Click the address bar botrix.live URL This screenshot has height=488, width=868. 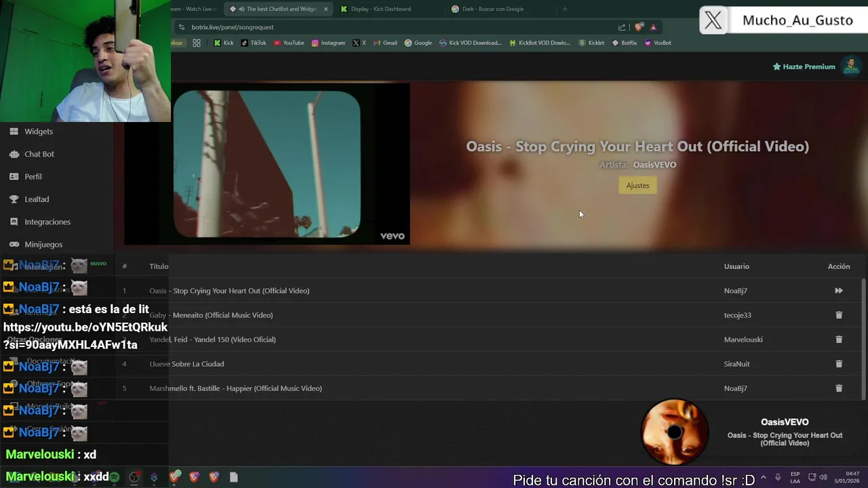pyautogui.click(x=233, y=27)
